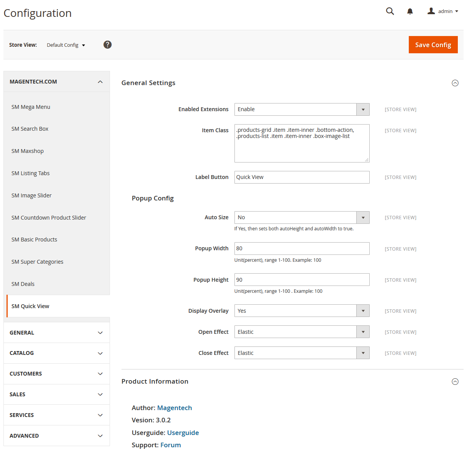Open the Display Overlay dropdown
The image size is (472, 476).
point(302,311)
